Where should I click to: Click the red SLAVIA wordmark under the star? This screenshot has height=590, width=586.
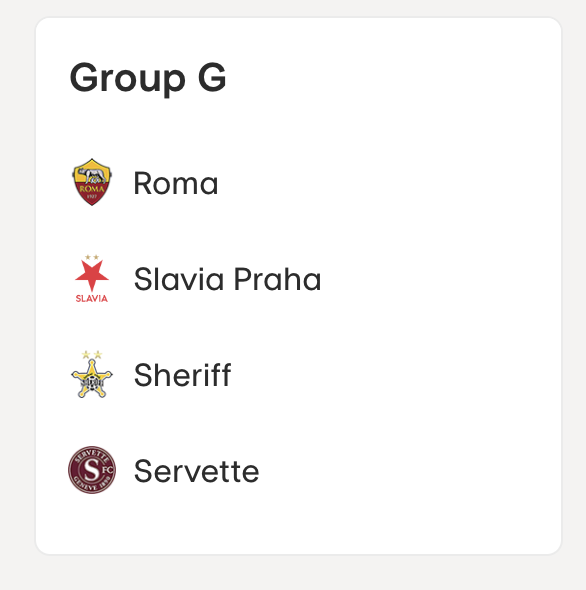click(92, 298)
